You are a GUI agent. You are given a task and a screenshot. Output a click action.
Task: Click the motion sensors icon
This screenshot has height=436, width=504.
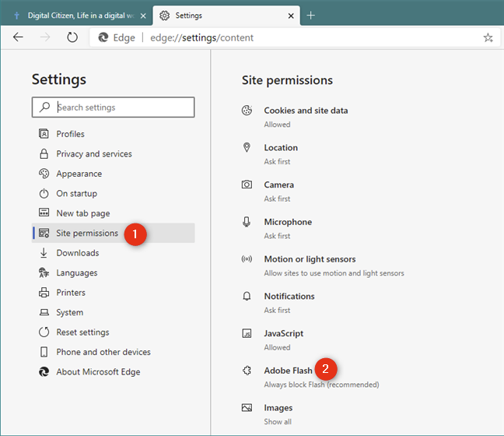point(247,258)
